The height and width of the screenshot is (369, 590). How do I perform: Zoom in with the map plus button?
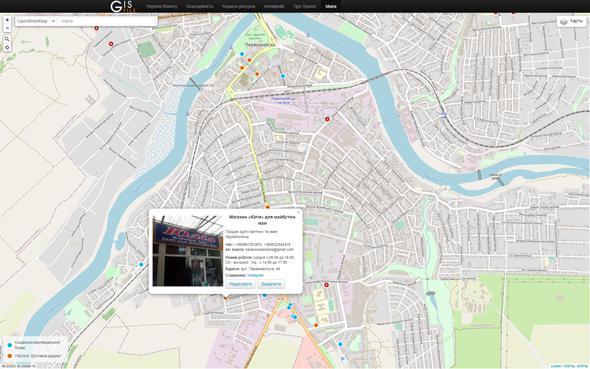pyautogui.click(x=7, y=20)
